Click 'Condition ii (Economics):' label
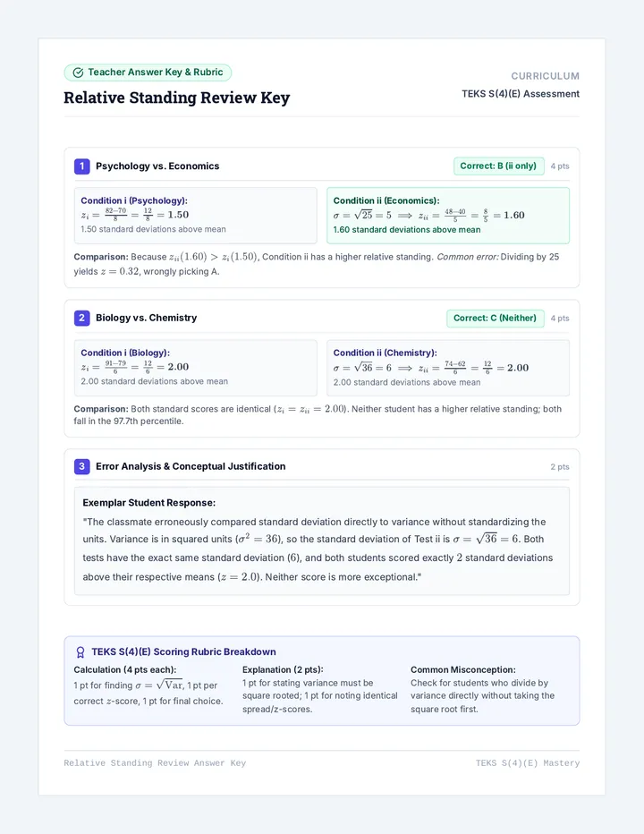This screenshot has height=834, width=644. tap(386, 200)
